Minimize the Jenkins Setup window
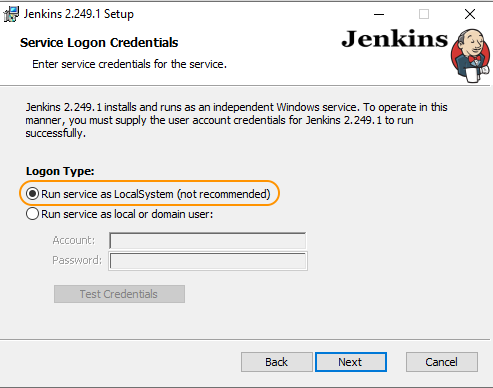 pyautogui.click(x=379, y=14)
